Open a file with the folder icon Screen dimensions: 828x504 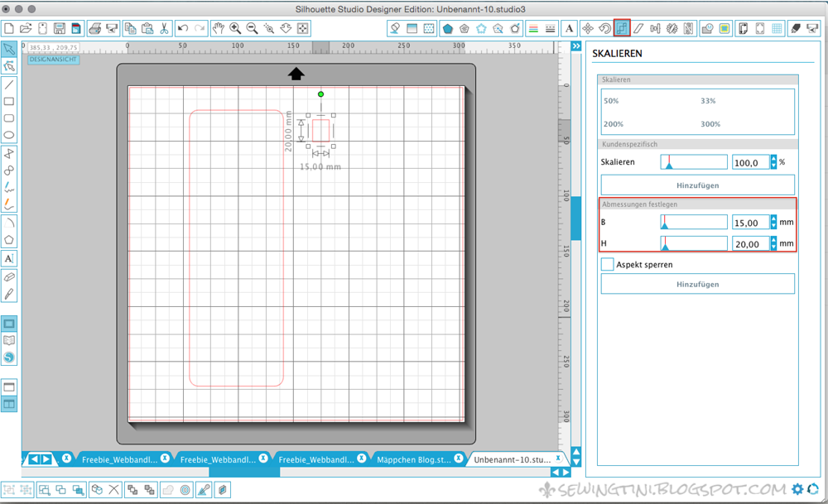click(x=26, y=28)
